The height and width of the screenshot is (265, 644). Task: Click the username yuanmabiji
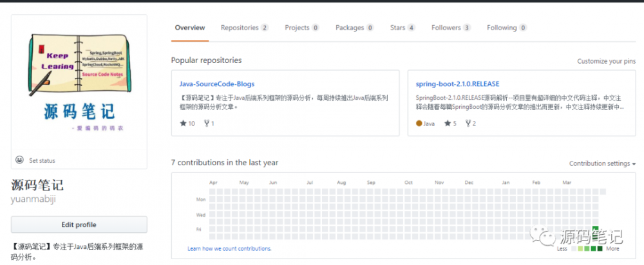(x=33, y=199)
